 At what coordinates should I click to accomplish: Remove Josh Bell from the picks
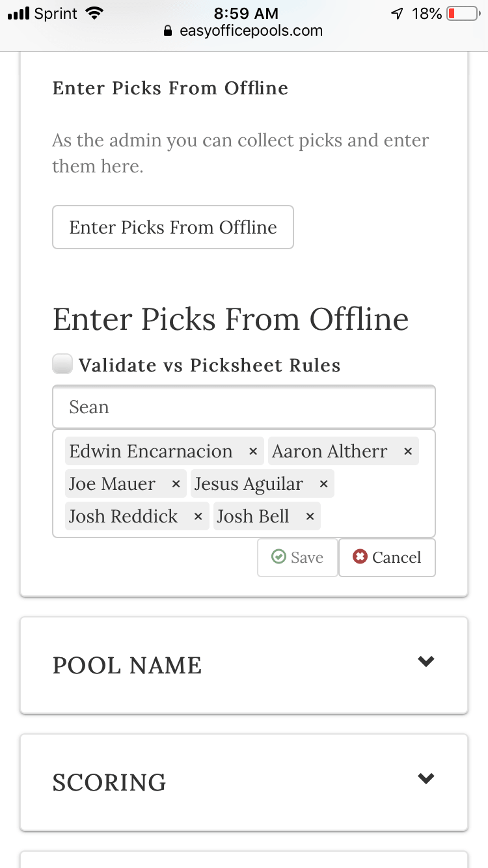(309, 516)
